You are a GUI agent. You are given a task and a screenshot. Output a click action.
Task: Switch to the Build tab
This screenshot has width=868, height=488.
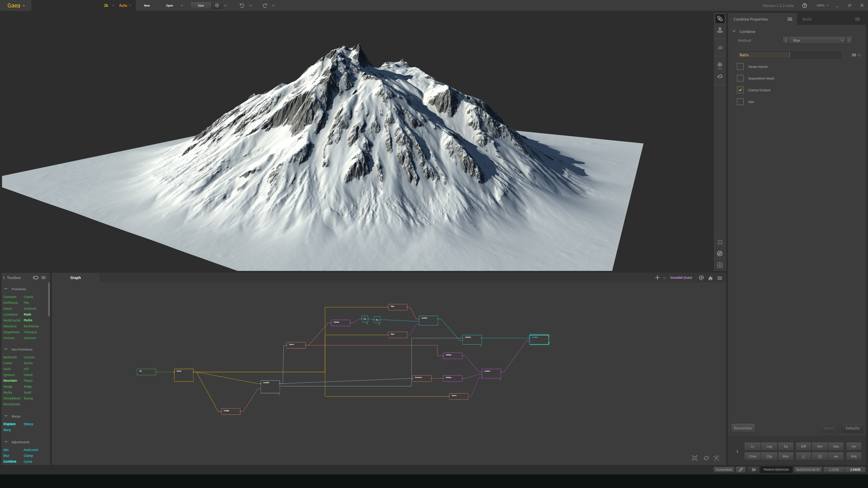coord(807,19)
